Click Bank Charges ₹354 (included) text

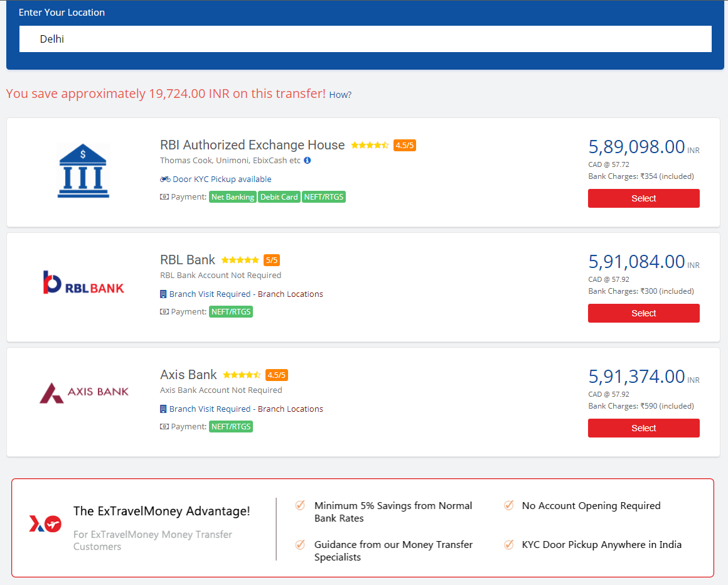641,176
